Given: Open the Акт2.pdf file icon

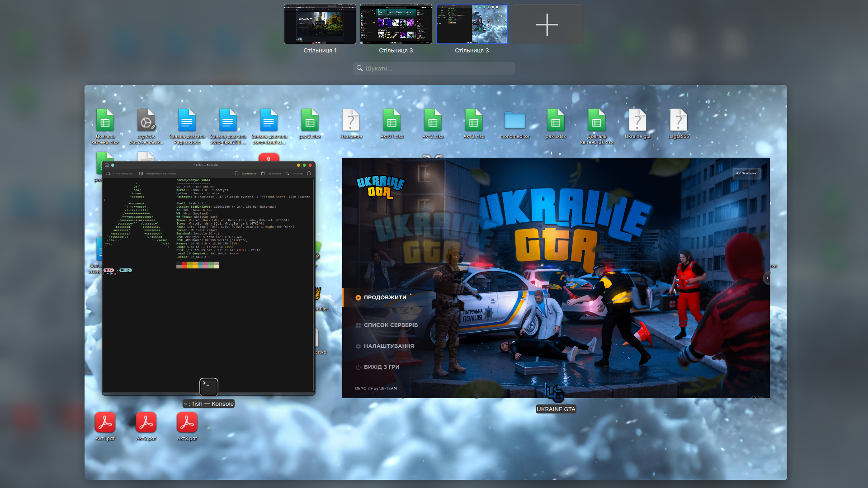Looking at the screenshot, I should click(x=146, y=422).
